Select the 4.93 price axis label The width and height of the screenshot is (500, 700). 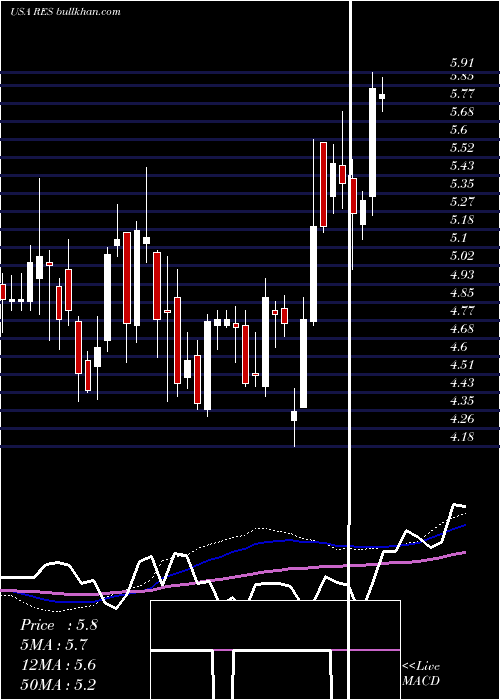[x=462, y=275]
